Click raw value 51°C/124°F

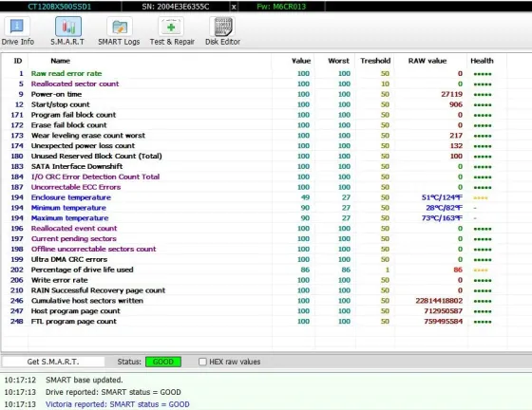pos(442,197)
